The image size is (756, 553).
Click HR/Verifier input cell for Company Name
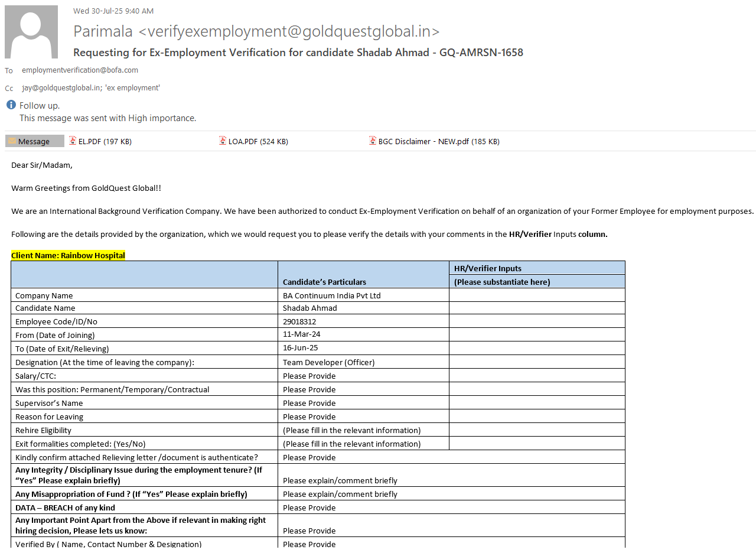pos(536,295)
